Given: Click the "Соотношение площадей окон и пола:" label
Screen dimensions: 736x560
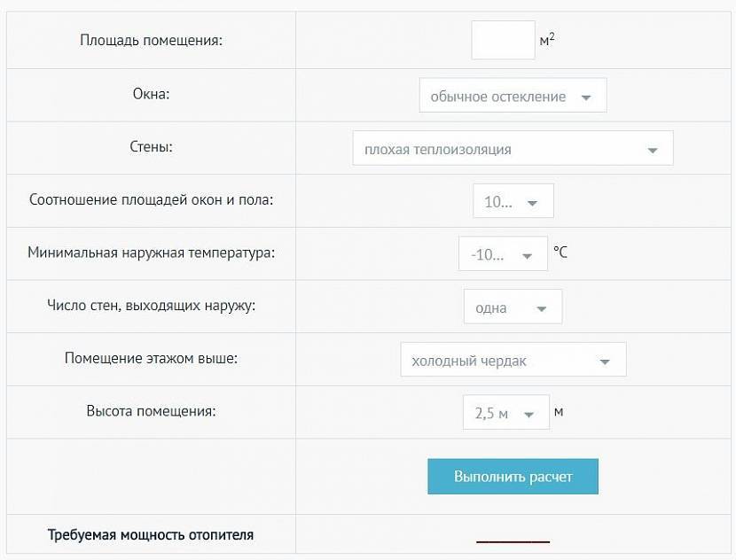Looking at the screenshot, I should tap(151, 199).
